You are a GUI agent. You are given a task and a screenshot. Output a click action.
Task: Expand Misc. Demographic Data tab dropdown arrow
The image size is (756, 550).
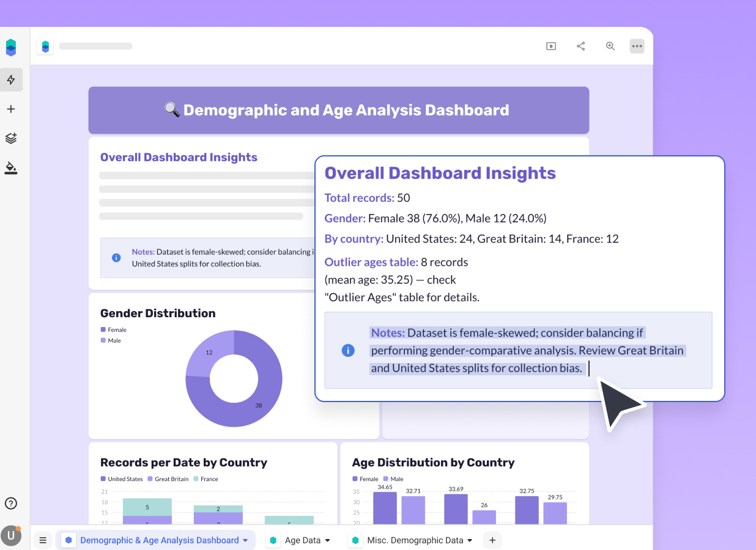pyautogui.click(x=470, y=541)
